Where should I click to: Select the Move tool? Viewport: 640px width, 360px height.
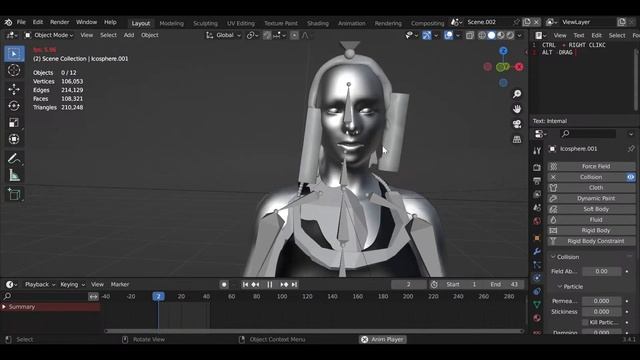tap(14, 89)
